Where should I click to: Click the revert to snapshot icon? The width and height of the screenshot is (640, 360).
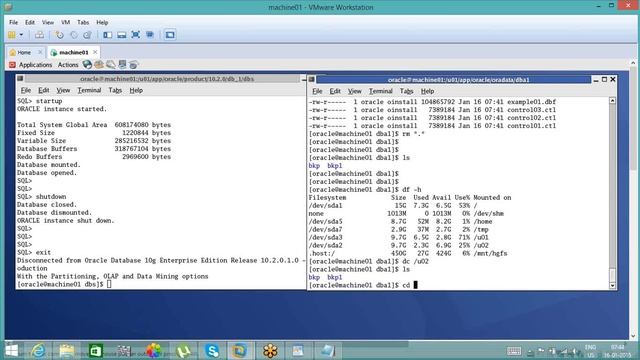click(x=73, y=35)
